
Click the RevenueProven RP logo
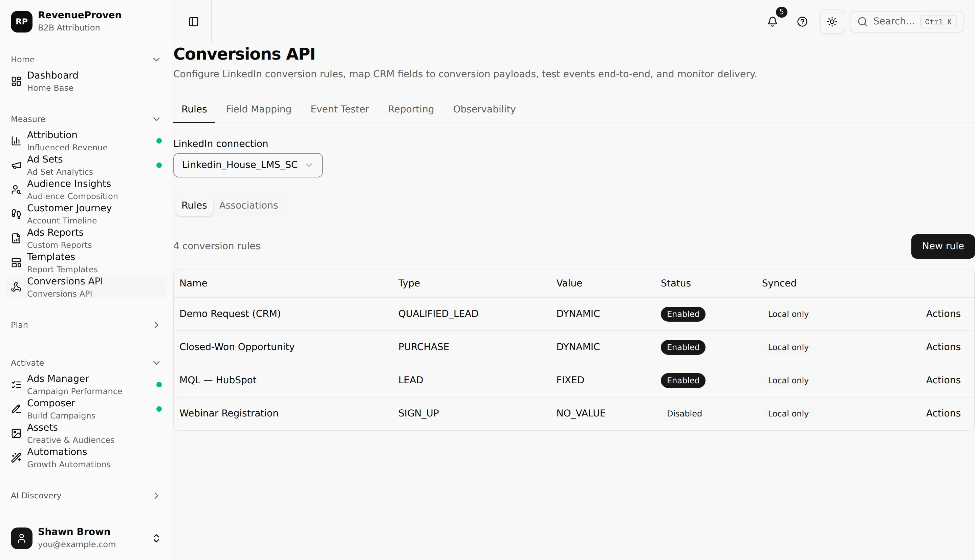[22, 22]
